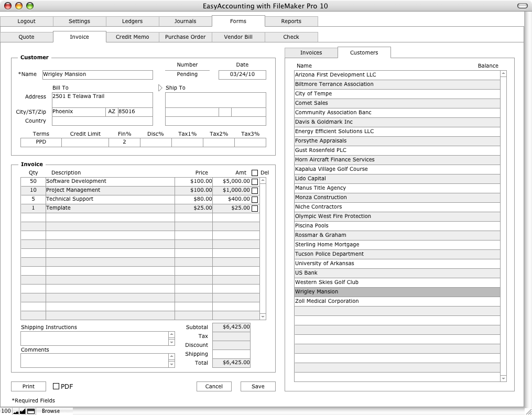Screen dimensions: 532x415
Task: Select customer City of Tempe
Action: click(397, 94)
